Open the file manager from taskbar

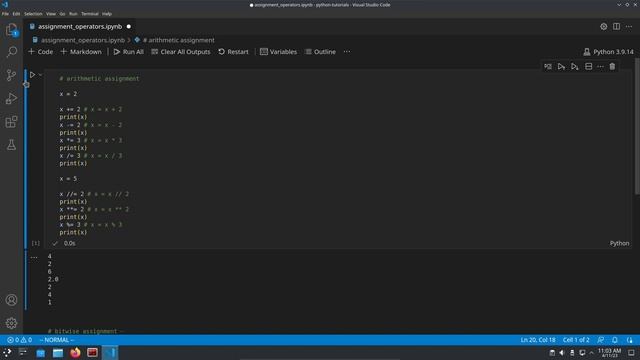(x=58, y=353)
